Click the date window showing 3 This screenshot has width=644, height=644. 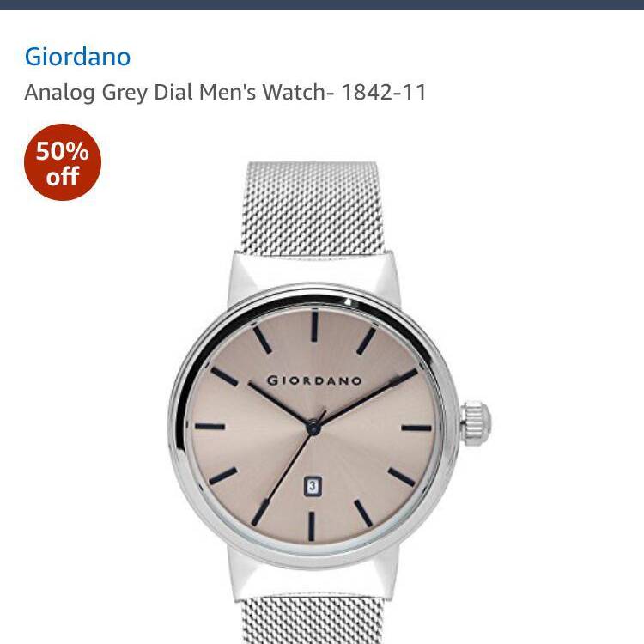click(313, 486)
